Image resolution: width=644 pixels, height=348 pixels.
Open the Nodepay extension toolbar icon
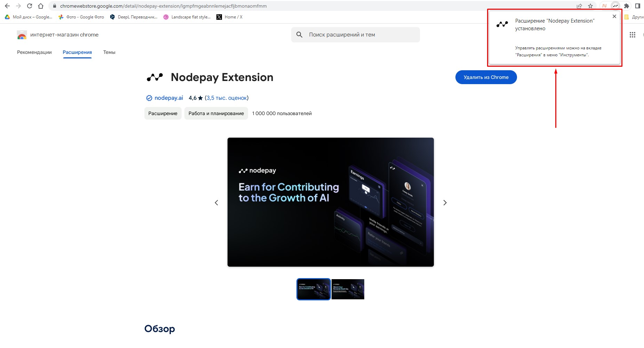(615, 6)
